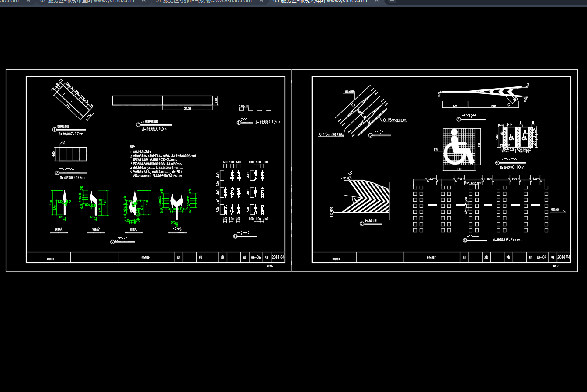Close the 02 服务区-标线布置图 tab
Image resolution: width=587 pixels, height=392 pixels.
(143, 1)
